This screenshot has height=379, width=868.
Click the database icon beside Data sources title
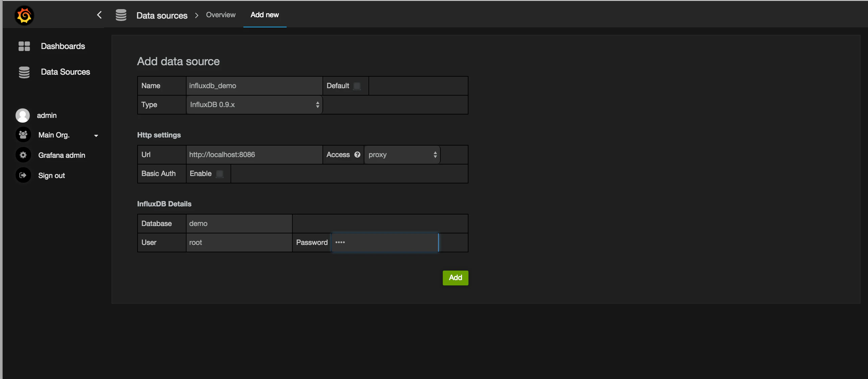tap(121, 15)
